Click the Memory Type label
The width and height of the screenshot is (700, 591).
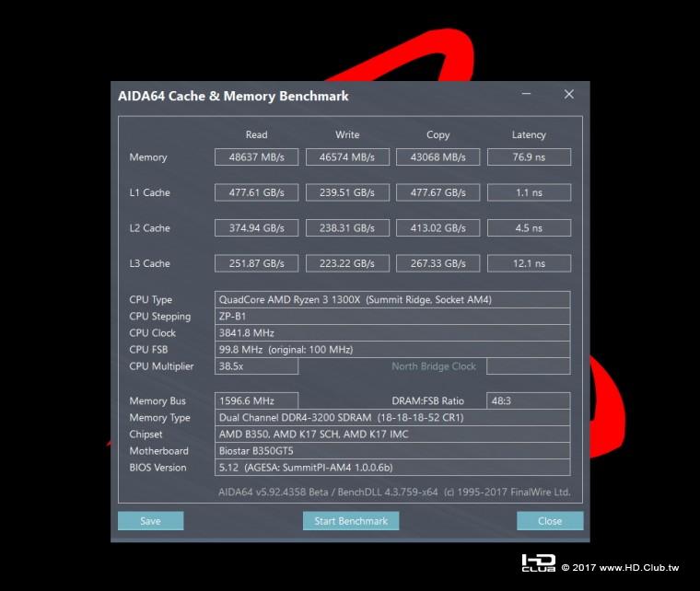click(x=159, y=418)
